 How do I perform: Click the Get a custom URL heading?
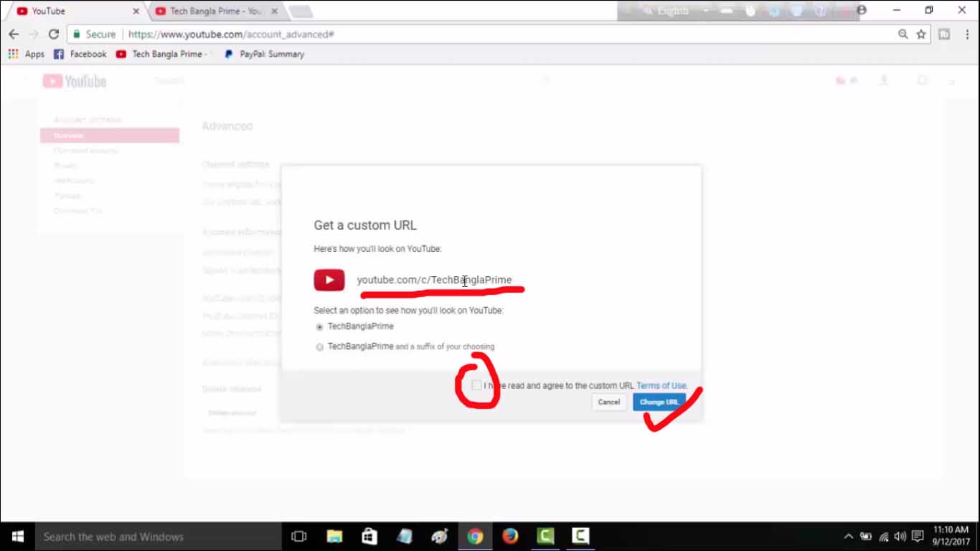[x=365, y=225]
